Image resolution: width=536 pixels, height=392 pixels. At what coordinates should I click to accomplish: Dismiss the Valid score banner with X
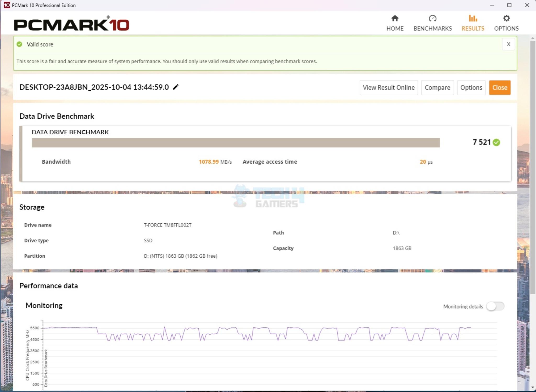tap(508, 44)
